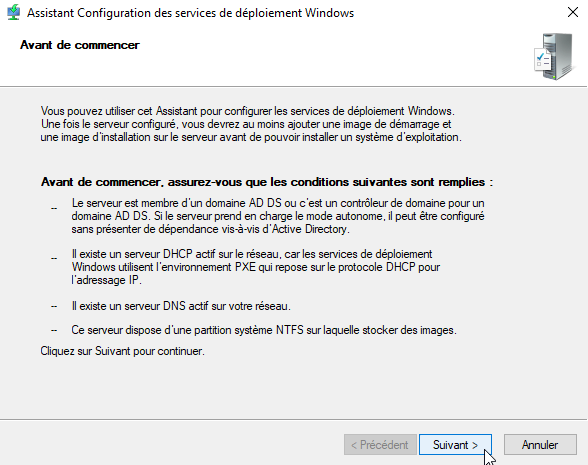Image resolution: width=588 pixels, height=465 pixels.
Task: Click the NTFS partition condition line
Action: point(264,330)
